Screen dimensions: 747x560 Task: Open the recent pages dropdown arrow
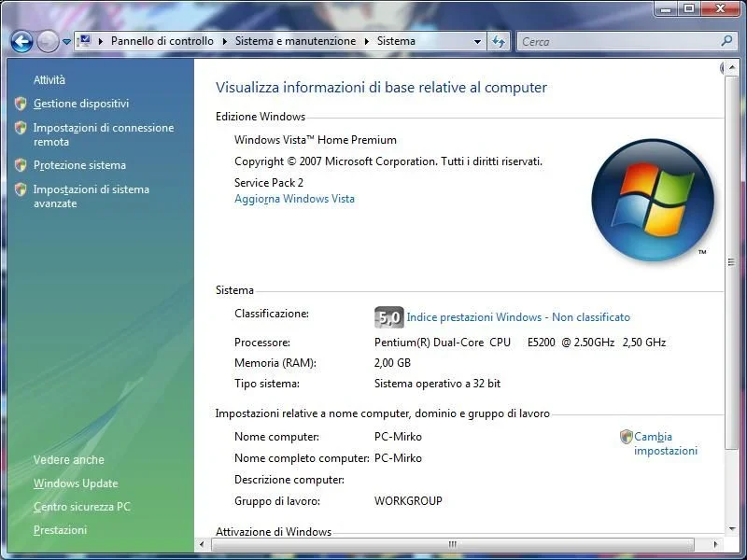coord(66,42)
